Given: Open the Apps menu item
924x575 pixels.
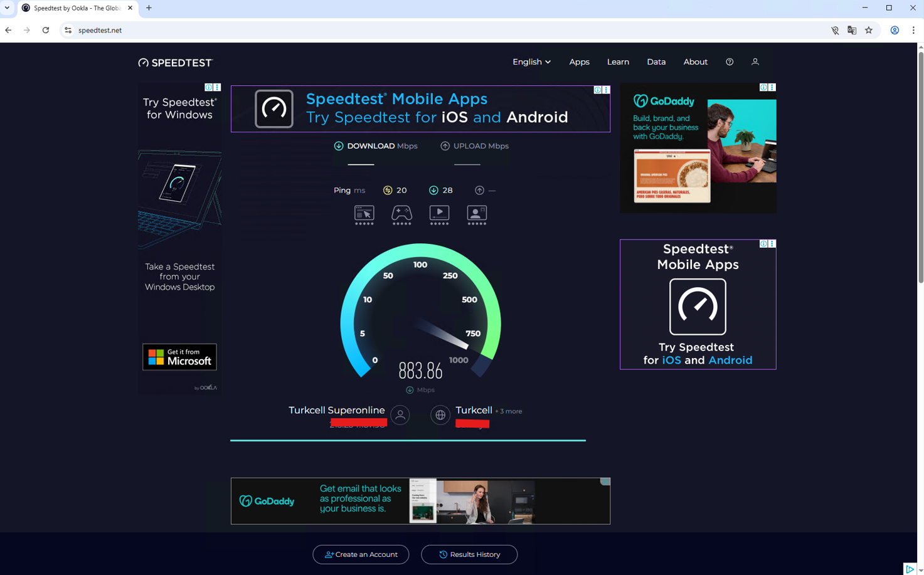Looking at the screenshot, I should [579, 62].
